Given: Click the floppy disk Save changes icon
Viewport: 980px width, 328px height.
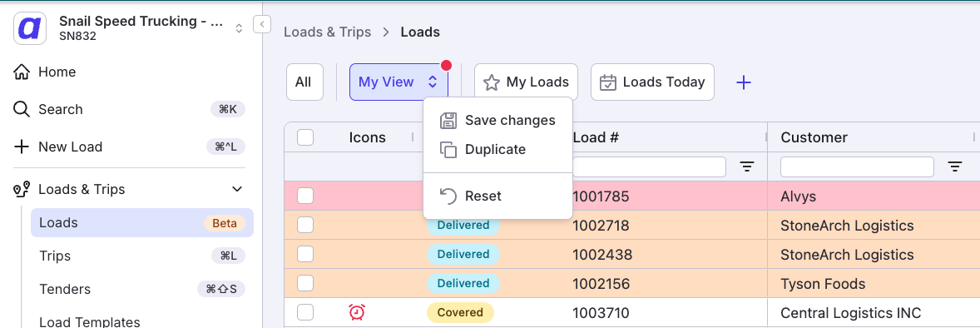Looking at the screenshot, I should (448, 120).
